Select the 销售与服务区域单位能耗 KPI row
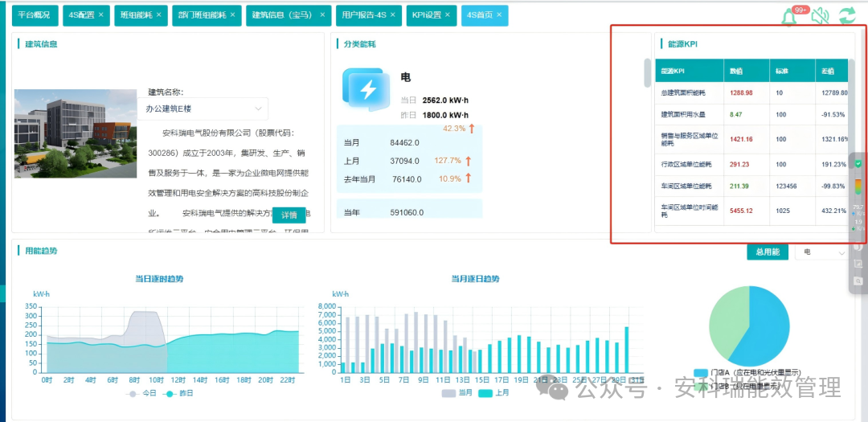 tap(751, 140)
